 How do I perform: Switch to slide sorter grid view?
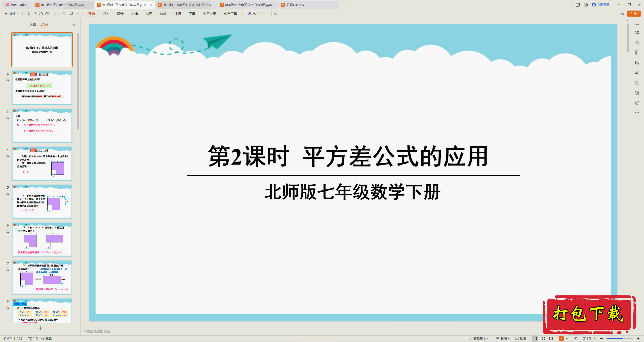tap(543, 338)
